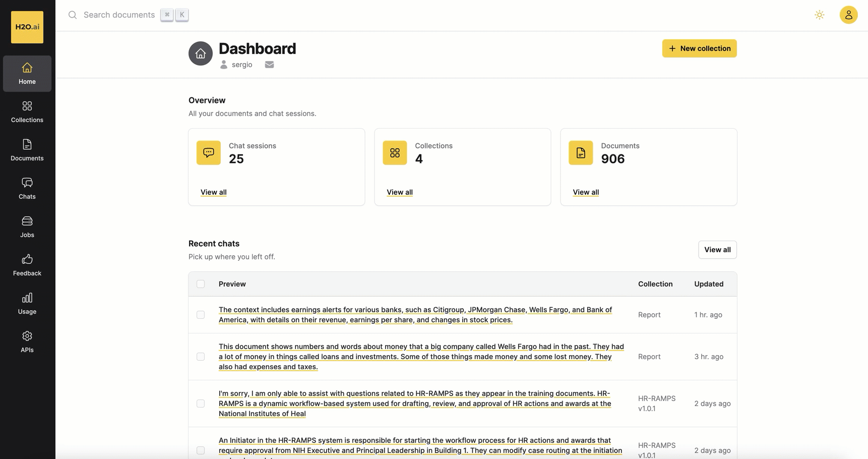Click the K shortcut key badge
This screenshot has width=868, height=459.
[x=182, y=15]
